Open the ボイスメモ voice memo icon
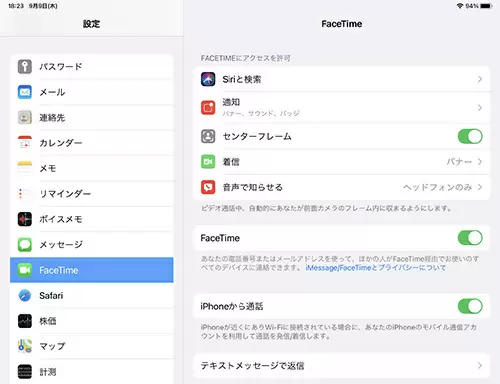This screenshot has width=500, height=384. click(25, 219)
